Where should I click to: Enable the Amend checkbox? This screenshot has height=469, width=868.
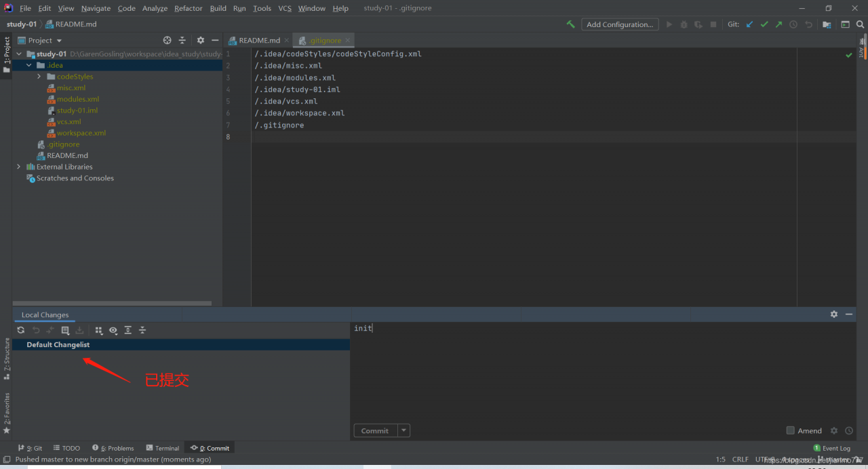[x=790, y=430]
